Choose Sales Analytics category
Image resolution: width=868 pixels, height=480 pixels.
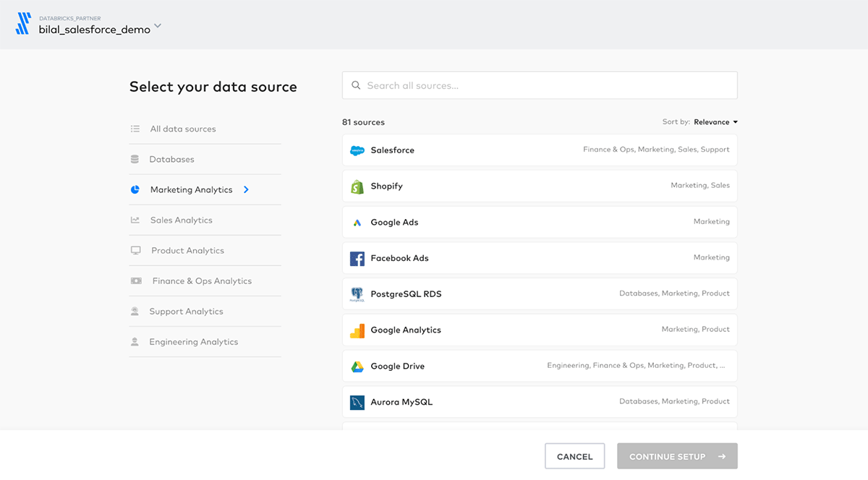click(x=181, y=220)
